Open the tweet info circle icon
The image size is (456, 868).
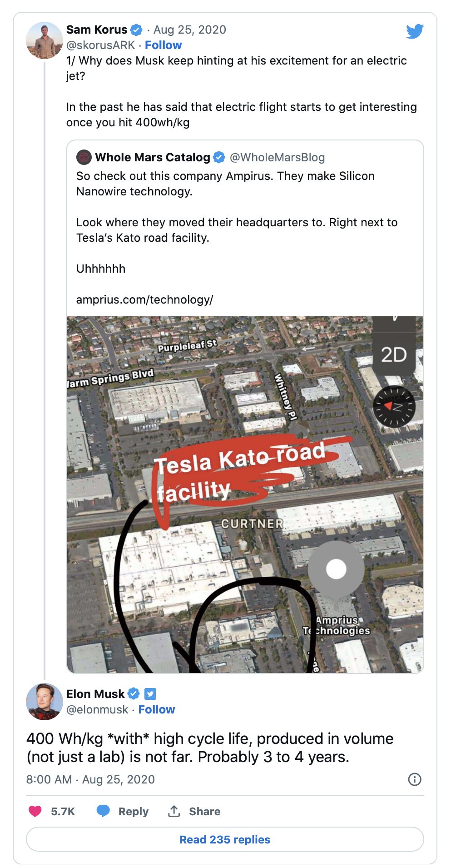pyautogui.click(x=415, y=779)
